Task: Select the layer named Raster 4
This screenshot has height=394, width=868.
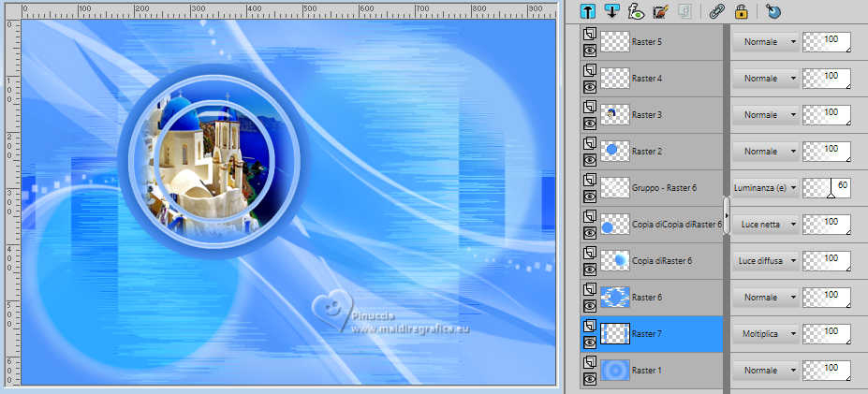Action: click(647, 78)
